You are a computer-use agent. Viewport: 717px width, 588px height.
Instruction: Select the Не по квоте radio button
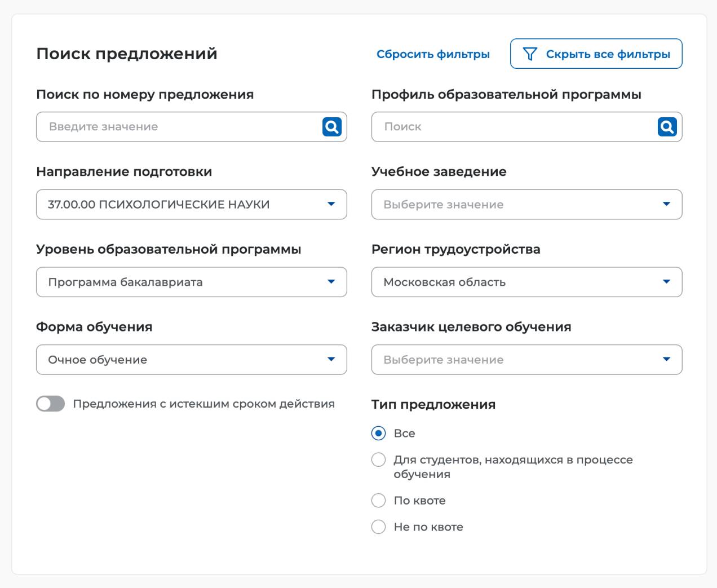378,527
